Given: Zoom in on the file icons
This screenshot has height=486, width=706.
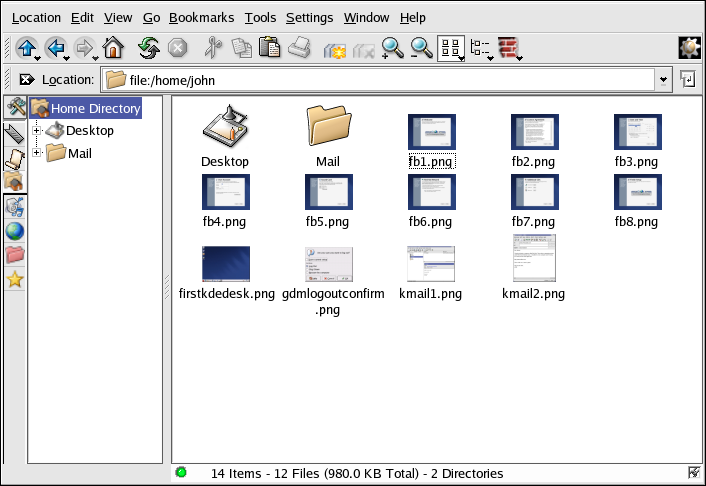Looking at the screenshot, I should tap(392, 47).
